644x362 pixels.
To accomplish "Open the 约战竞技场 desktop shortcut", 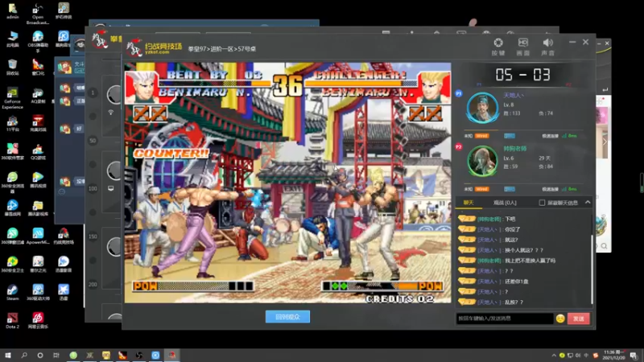I will [x=64, y=237].
